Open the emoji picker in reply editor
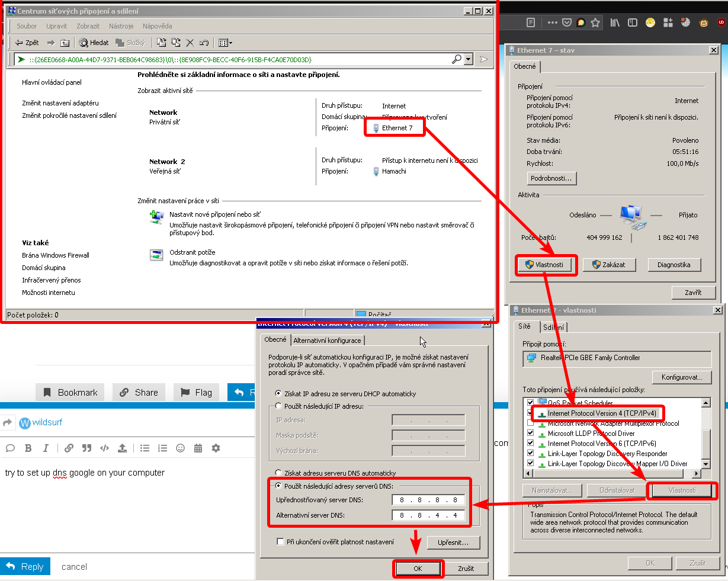Viewport: 728px width, 581px height. [181, 448]
